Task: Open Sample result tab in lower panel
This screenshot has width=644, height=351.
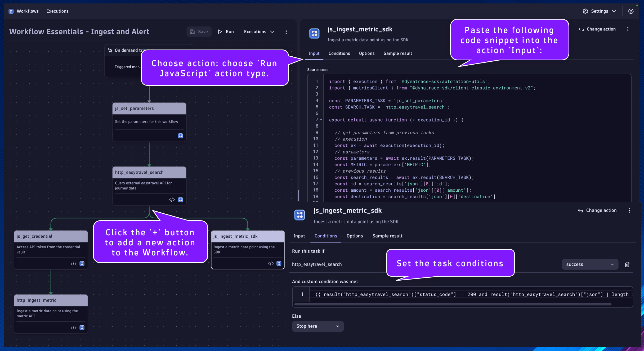Action: tap(387, 236)
